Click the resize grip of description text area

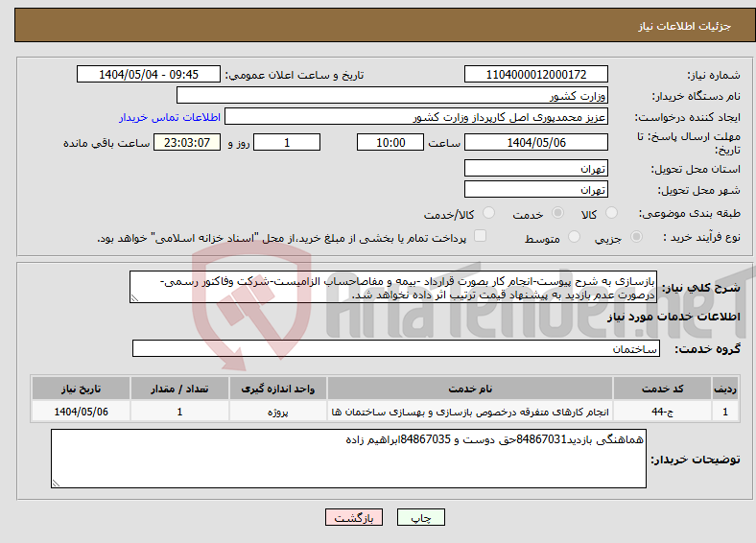point(134,298)
